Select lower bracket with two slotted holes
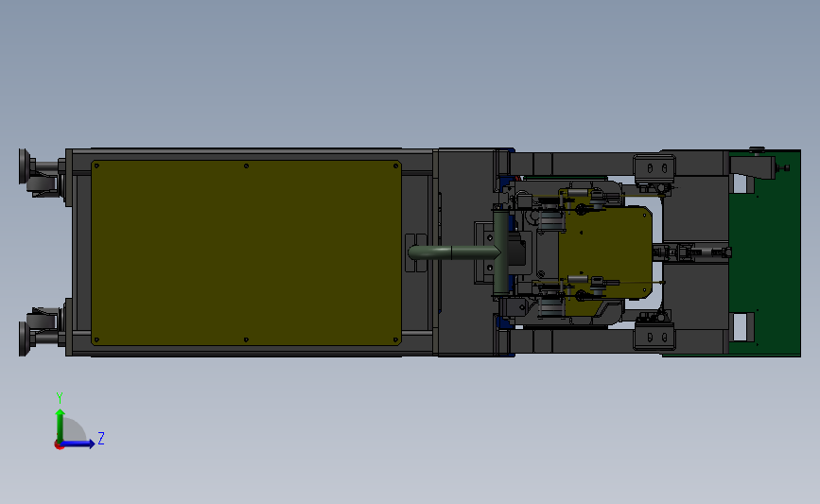Screen dimensions: 820x504 pos(654,337)
